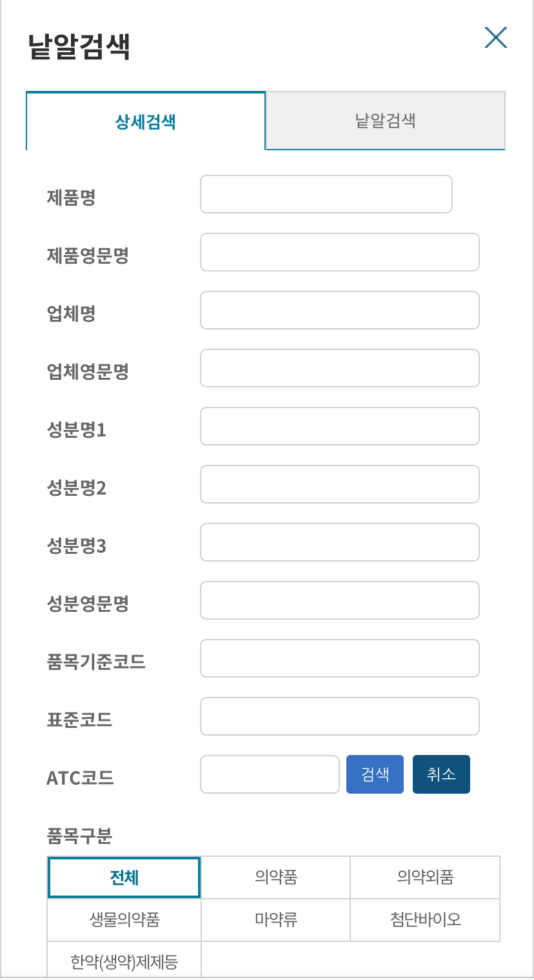Select 의약품 category
The height and width of the screenshot is (980, 534).
(275, 877)
